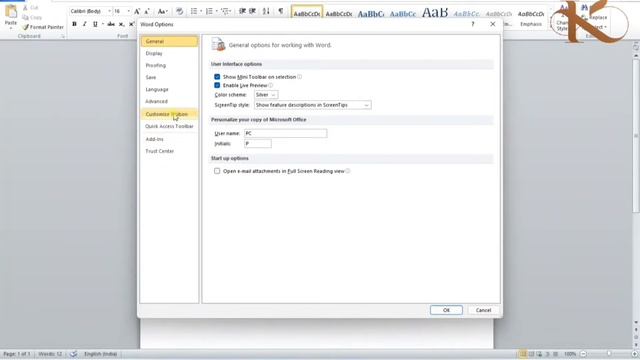Switch to Full Screen Reading view icon
640x360 pixels.
tap(531, 354)
